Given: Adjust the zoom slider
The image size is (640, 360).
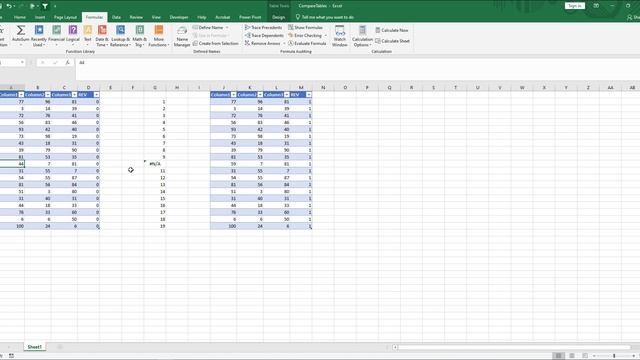Looking at the screenshot, I should point(614,356).
